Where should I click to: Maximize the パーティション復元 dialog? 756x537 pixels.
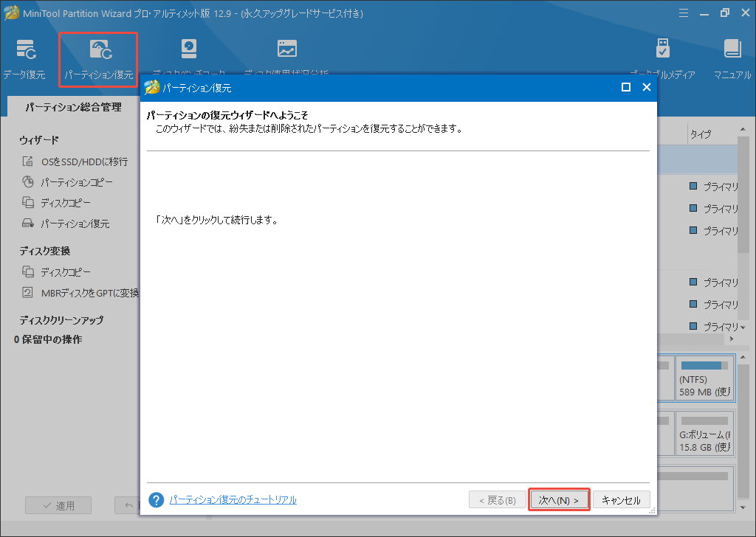(x=626, y=87)
